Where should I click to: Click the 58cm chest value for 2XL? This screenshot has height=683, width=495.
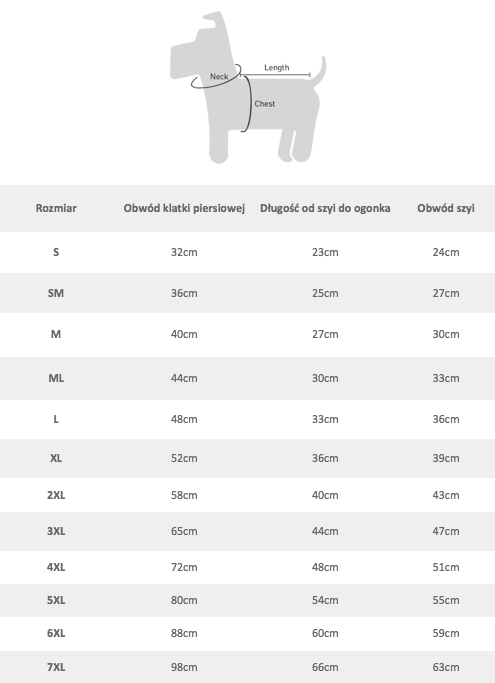(x=184, y=495)
